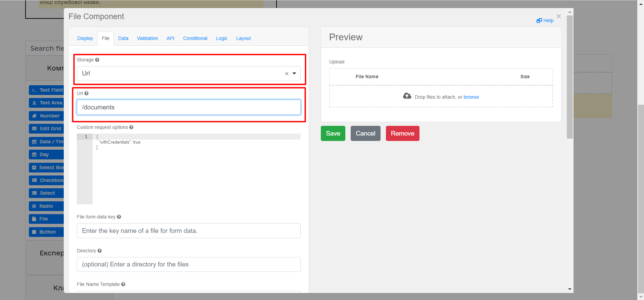Screen dimensions: 644x300
Task: Click the dialog's vertical scrollbar thumb
Action: click(569, 77)
